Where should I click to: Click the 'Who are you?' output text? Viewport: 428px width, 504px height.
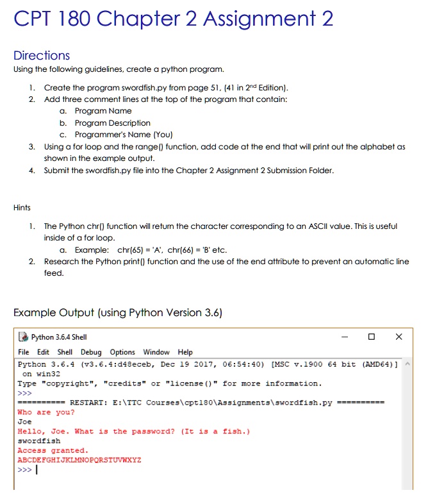click(46, 412)
